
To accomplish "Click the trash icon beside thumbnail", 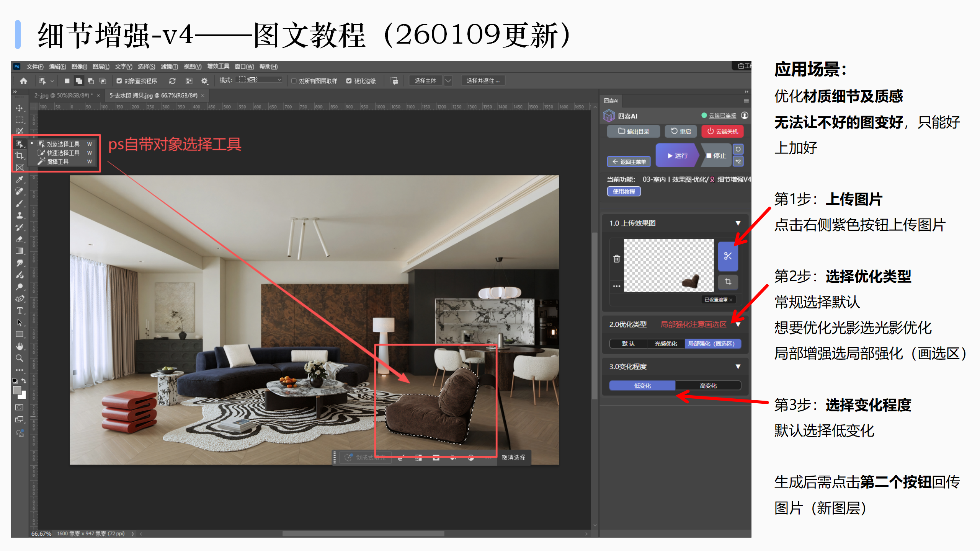I will [x=616, y=259].
